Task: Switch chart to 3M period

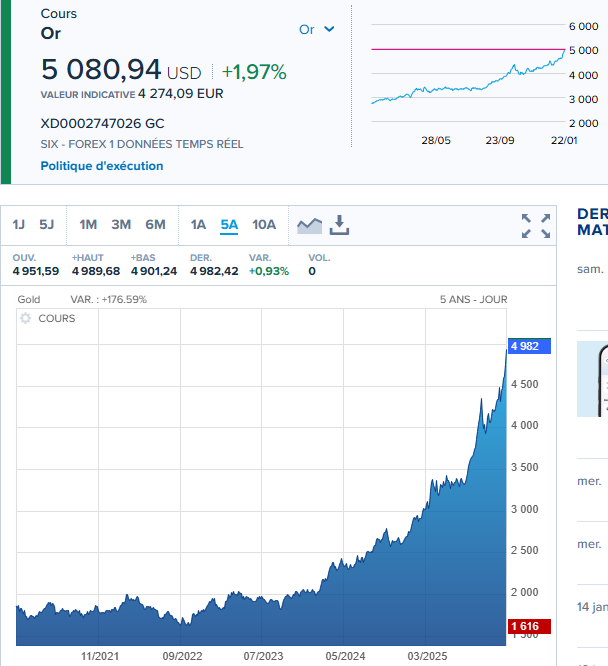Action: click(x=121, y=225)
